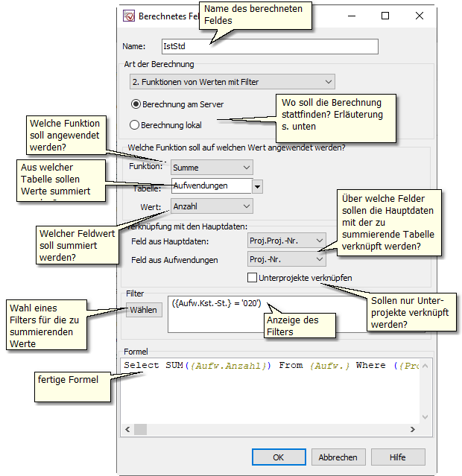This screenshot has width=462, height=476.
Task: Select 'Berechnung lokal' radio button
Action: (x=135, y=125)
